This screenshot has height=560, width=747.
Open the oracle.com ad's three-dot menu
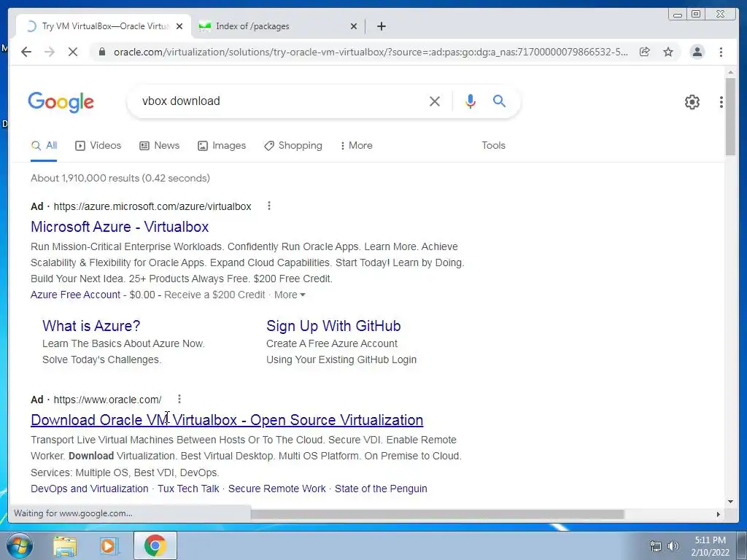[x=179, y=399]
